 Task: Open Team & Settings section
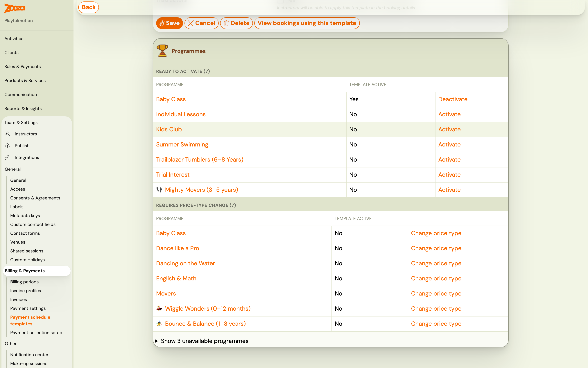click(21, 122)
